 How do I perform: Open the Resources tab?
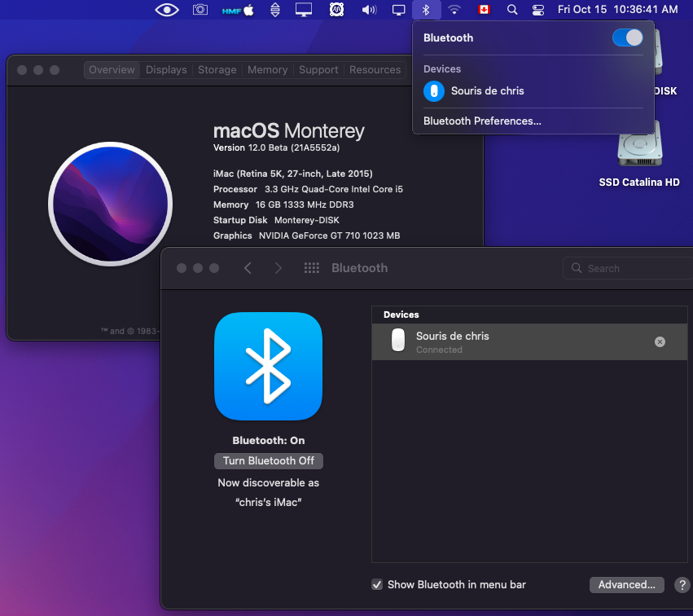coord(375,70)
